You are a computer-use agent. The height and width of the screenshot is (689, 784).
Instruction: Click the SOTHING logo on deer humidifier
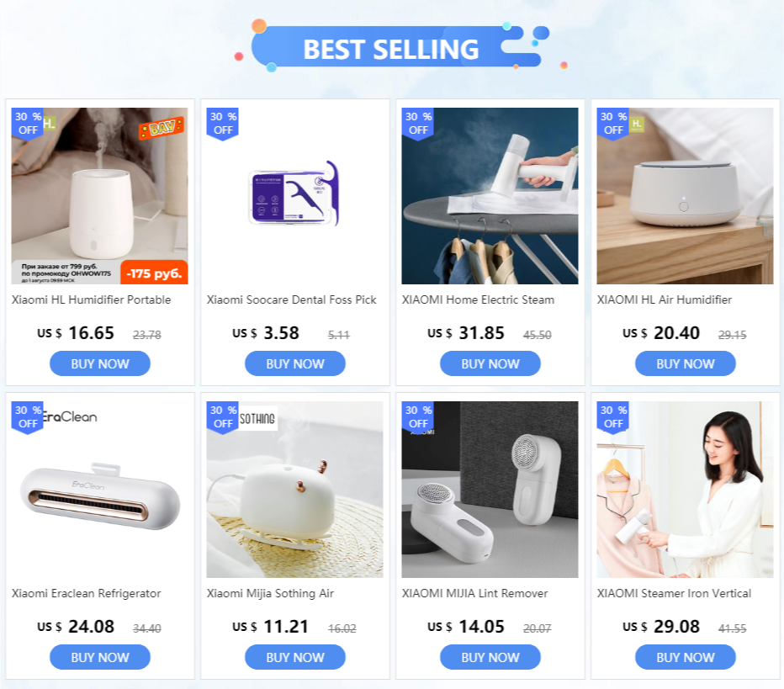(x=257, y=418)
